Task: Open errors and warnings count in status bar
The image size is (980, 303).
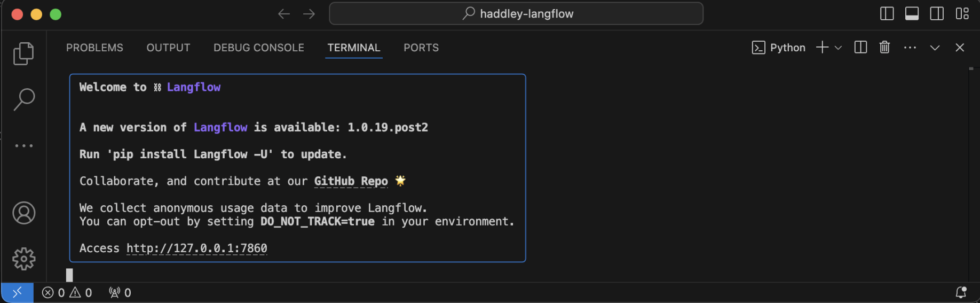Action: [67, 292]
